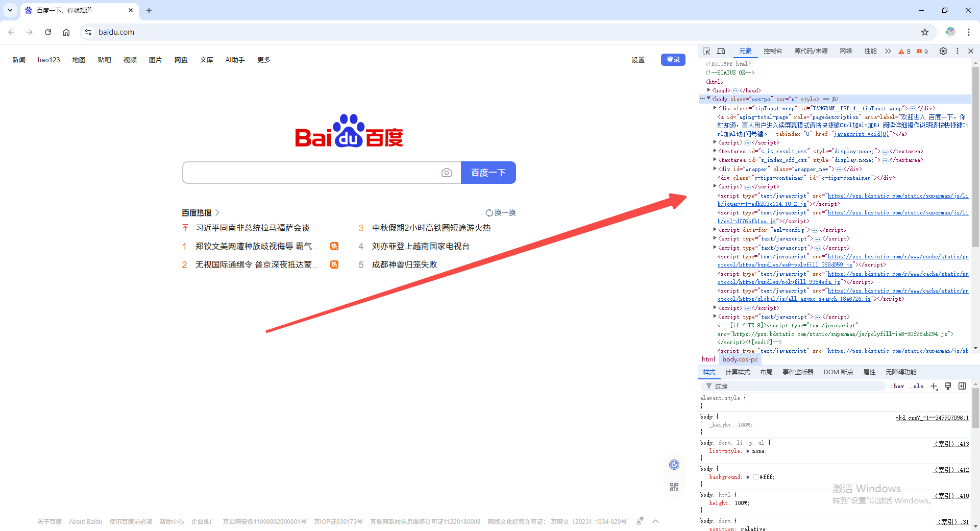The height and width of the screenshot is (531, 980).
Task: Open the 更多 more link
Action: [264, 60]
